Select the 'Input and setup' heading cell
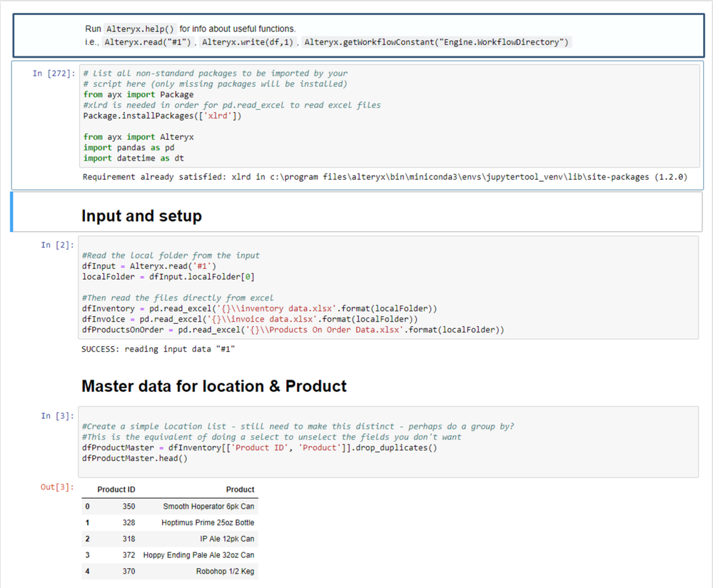Viewport: 713px width, 588px height. [x=141, y=216]
